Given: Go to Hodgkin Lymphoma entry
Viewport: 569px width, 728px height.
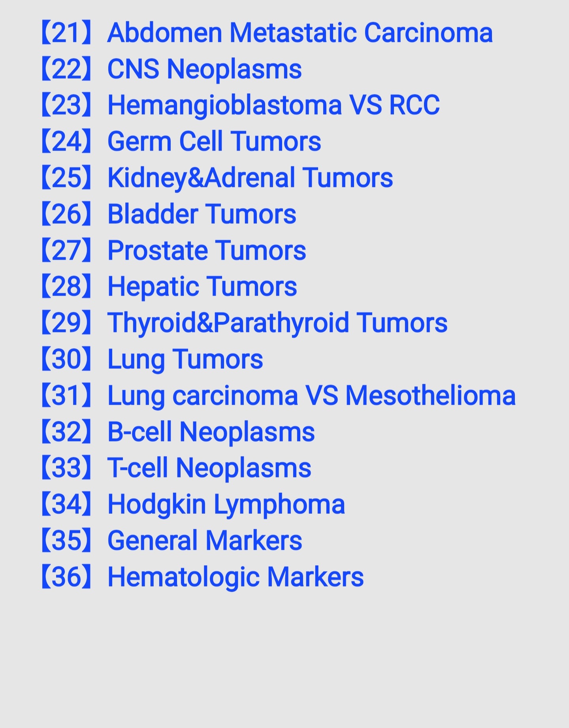Looking at the screenshot, I should coord(226,505).
